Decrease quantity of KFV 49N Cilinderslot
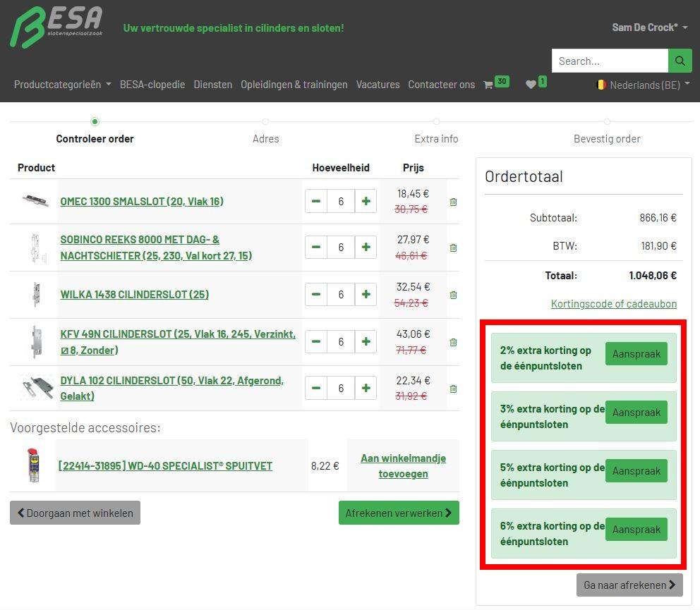Viewport: 700px width, 610px height. [316, 342]
